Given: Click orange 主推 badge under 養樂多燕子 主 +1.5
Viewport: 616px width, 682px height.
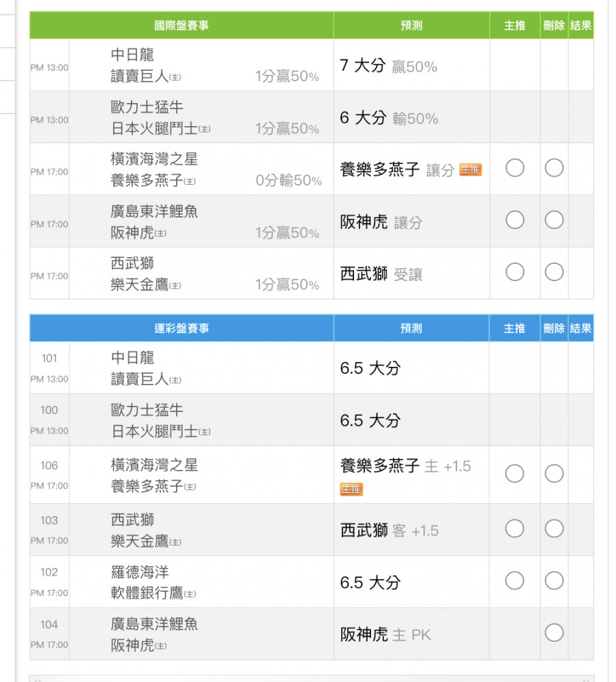Looking at the screenshot, I should click(351, 489).
